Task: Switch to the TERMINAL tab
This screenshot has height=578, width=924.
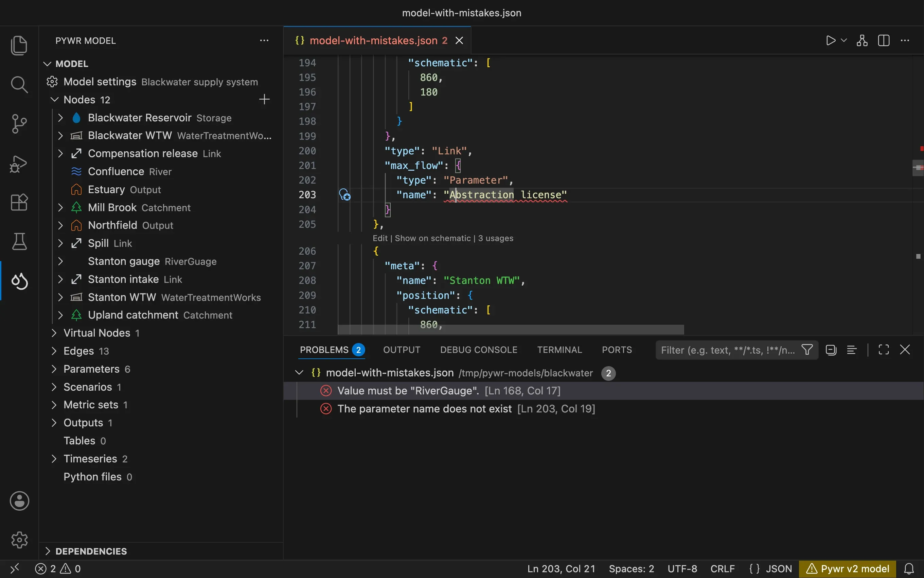Action: 559,350
